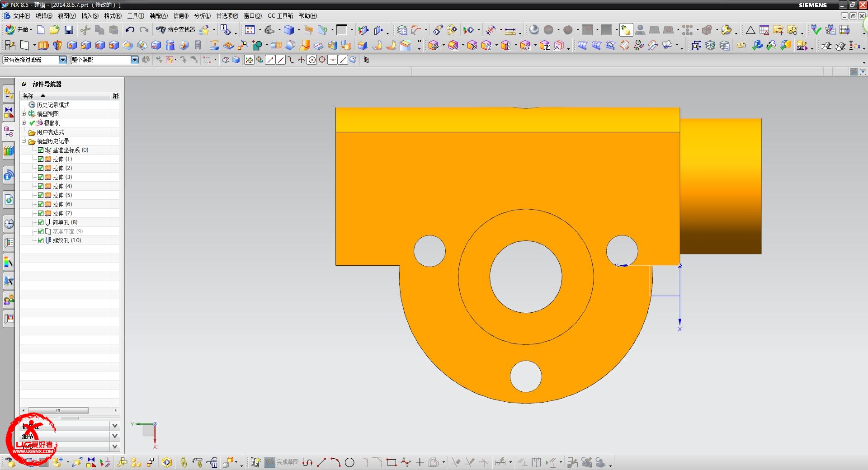Open the History clock sidebar tab
The height and width of the screenshot is (470, 868).
9,223
